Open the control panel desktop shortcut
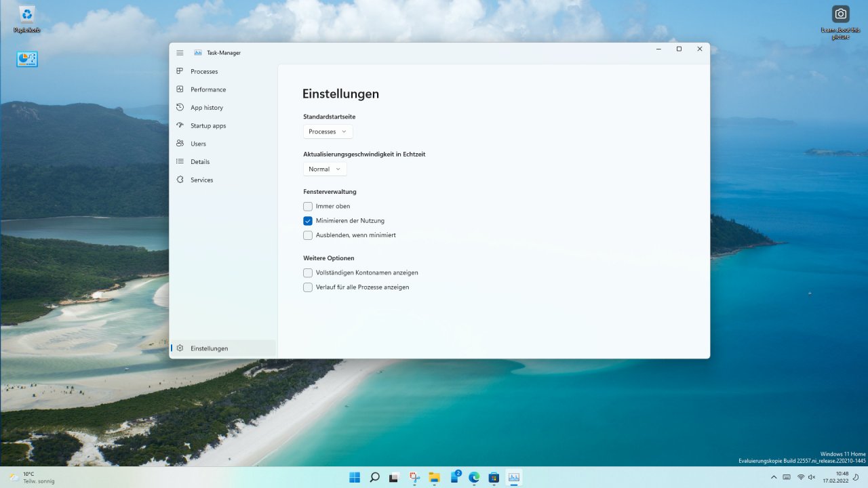This screenshot has height=488, width=868. click(x=27, y=59)
